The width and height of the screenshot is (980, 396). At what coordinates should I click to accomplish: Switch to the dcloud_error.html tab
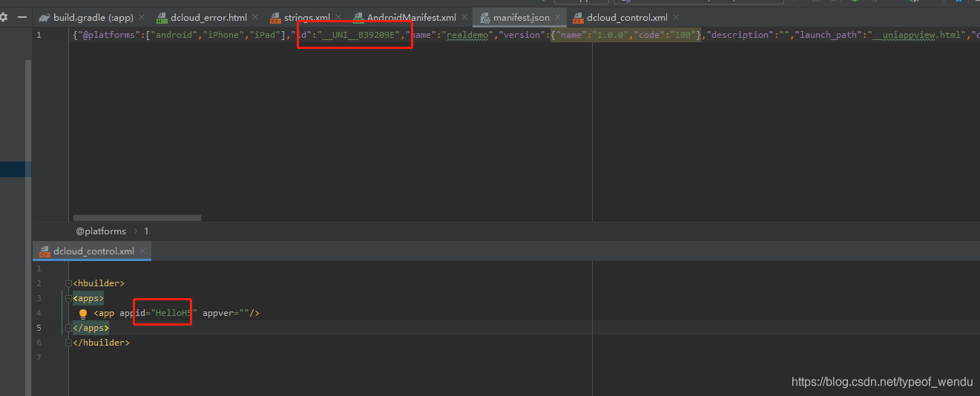[x=208, y=17]
